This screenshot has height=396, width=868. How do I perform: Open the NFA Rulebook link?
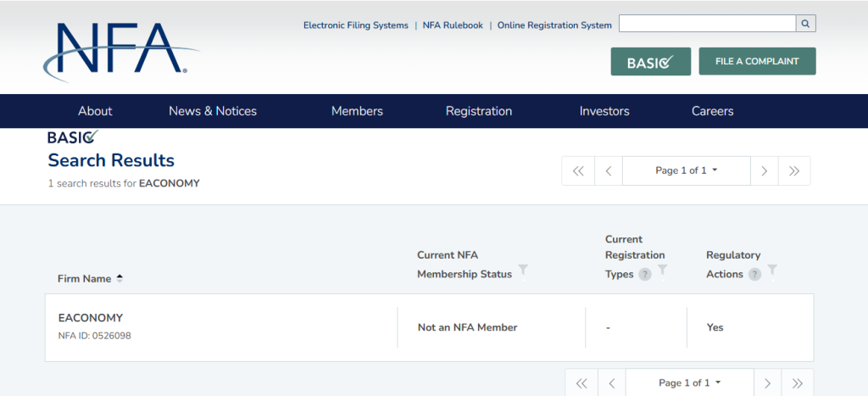coord(453,25)
